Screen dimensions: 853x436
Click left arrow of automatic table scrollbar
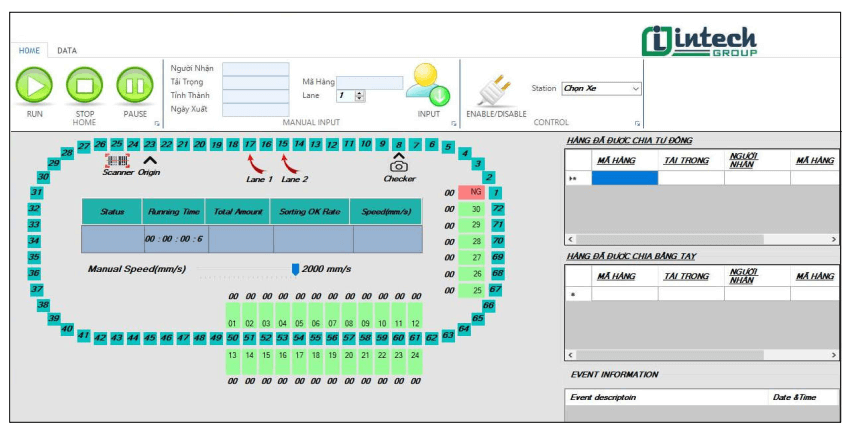point(570,239)
